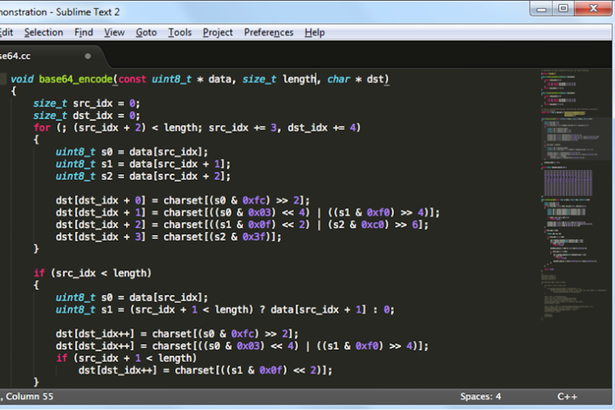Select the base64.cc file tab
This screenshot has width=615, height=410.
(x=20, y=55)
